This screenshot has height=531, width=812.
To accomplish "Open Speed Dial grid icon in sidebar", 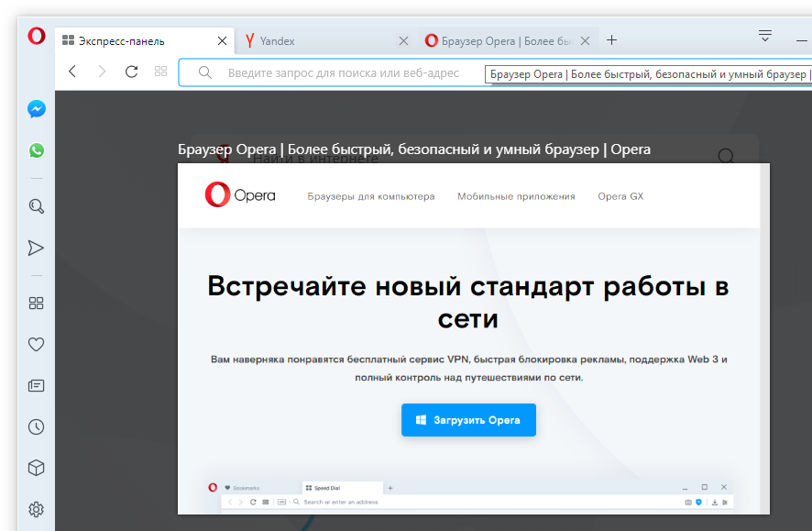I will pyautogui.click(x=37, y=303).
